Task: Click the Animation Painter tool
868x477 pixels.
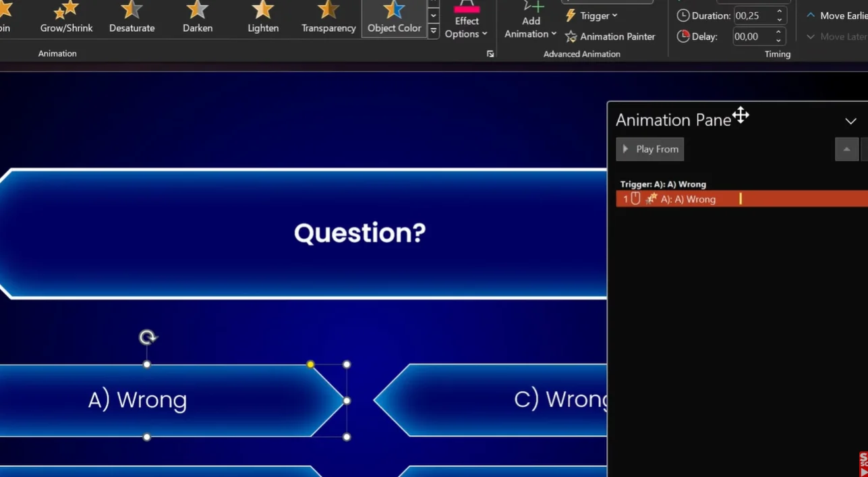Action: coord(610,36)
